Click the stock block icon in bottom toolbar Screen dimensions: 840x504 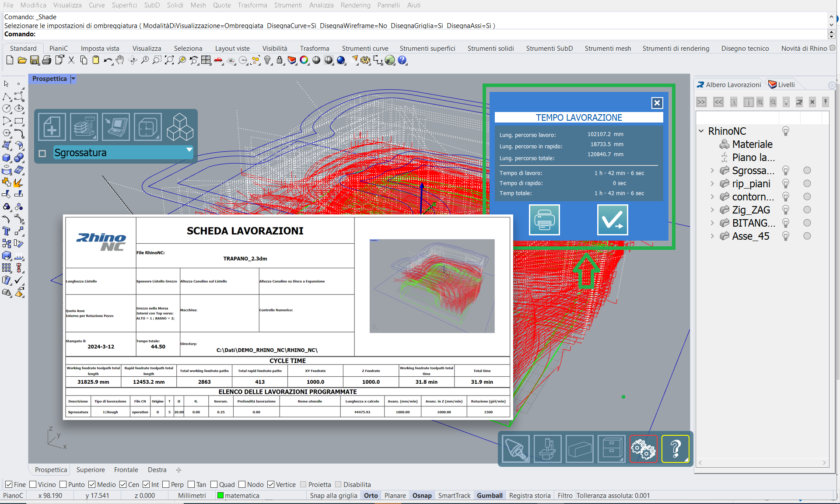coord(580,449)
